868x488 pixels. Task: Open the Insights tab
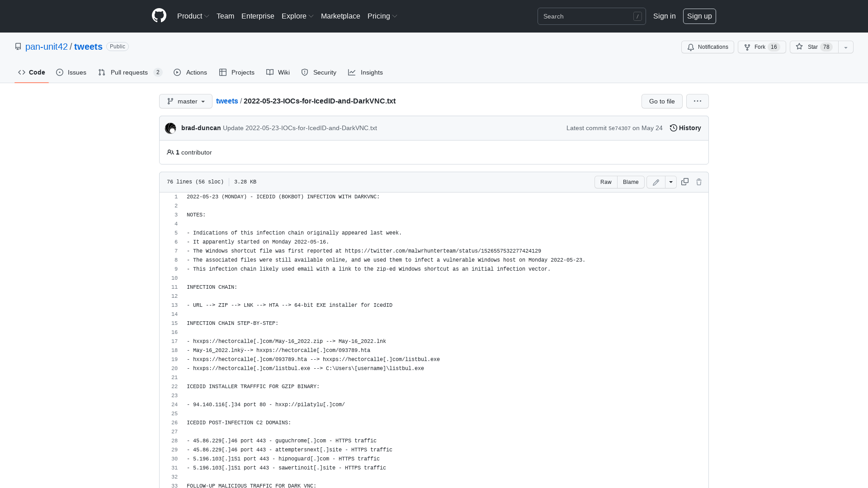pos(365,72)
